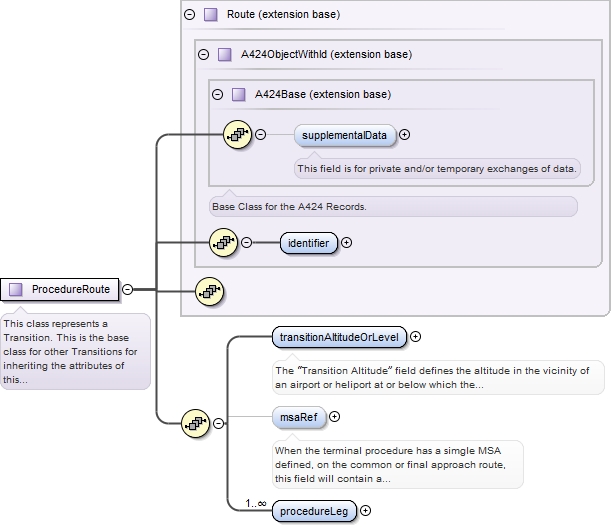612x527 pixels.
Task: Expand the transitionAltitudeOrLevel element
Action: [x=416, y=337]
